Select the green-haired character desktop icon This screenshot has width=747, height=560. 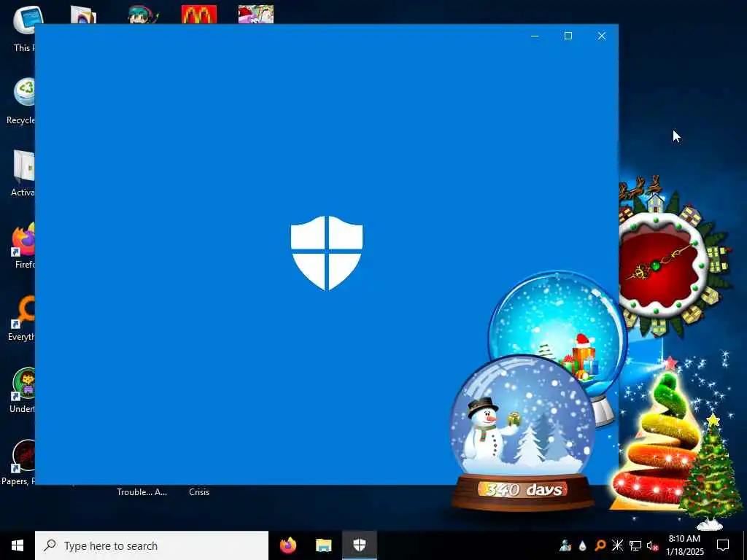142,15
